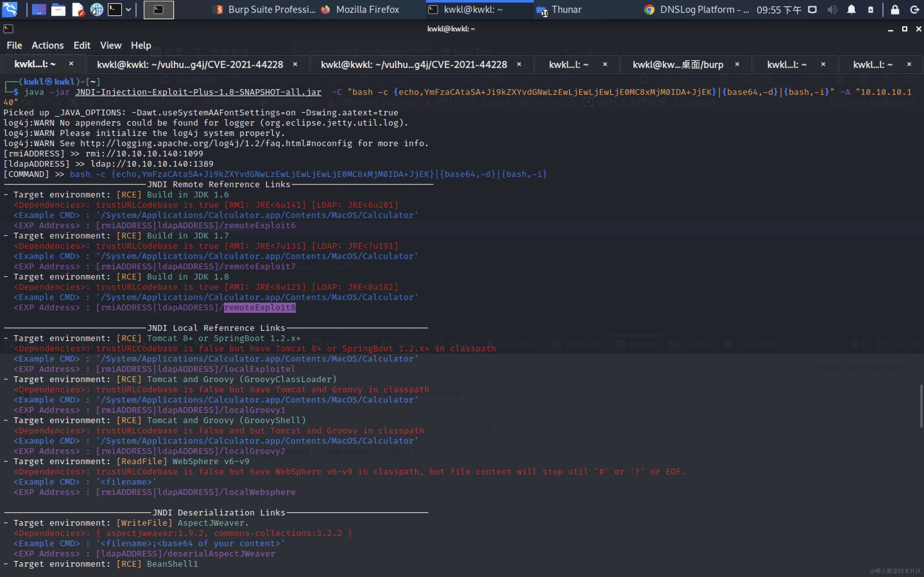
Task: Open the Kali dragon applications menu
Action: [10, 10]
